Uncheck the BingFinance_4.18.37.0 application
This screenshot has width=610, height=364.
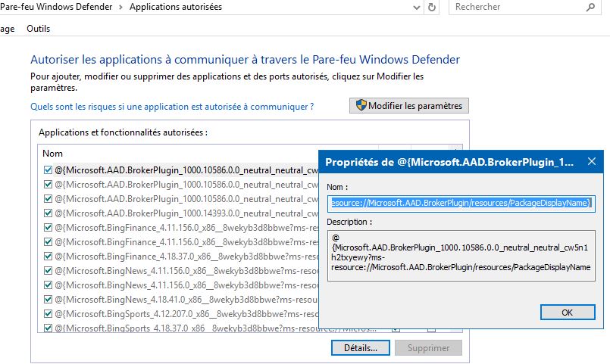coord(48,256)
